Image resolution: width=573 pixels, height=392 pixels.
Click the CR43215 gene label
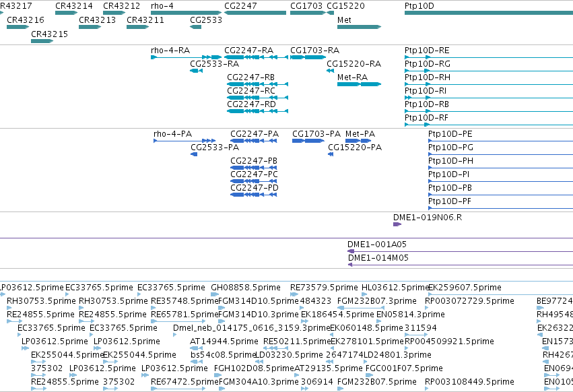coord(49,34)
